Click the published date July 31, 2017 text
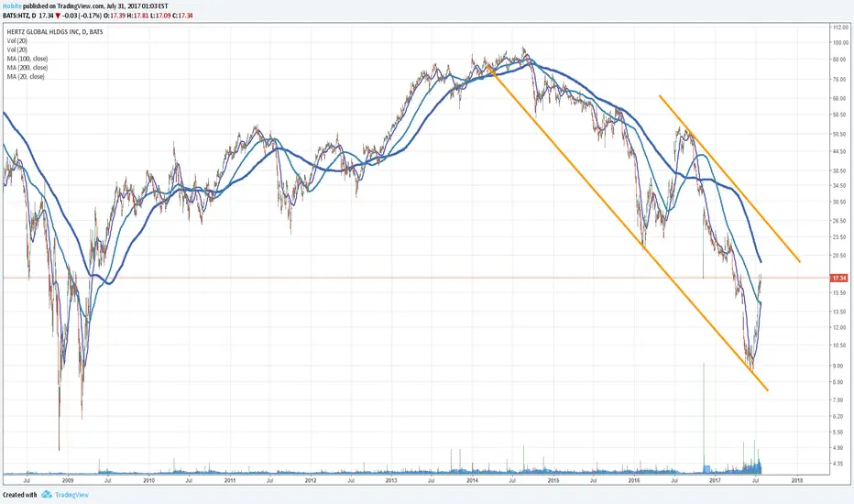The height and width of the screenshot is (504, 854). tap(126, 6)
